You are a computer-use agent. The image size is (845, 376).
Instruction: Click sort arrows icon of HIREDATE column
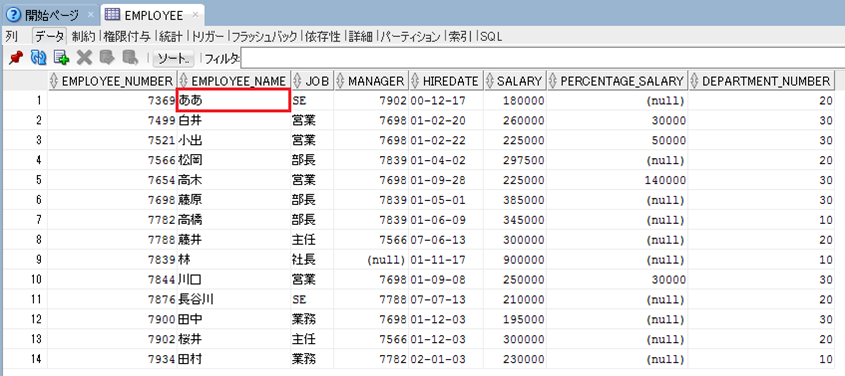(x=415, y=81)
